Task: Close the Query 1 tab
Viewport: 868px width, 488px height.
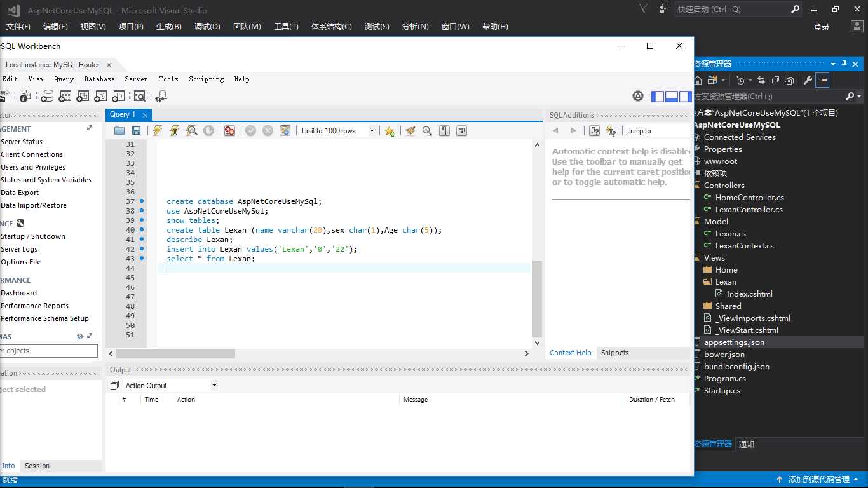Action: [x=145, y=115]
